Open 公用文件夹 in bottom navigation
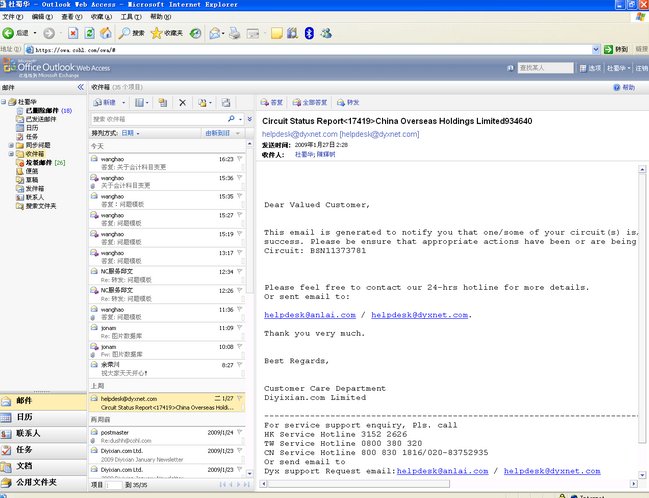649x498 pixels. point(43,482)
